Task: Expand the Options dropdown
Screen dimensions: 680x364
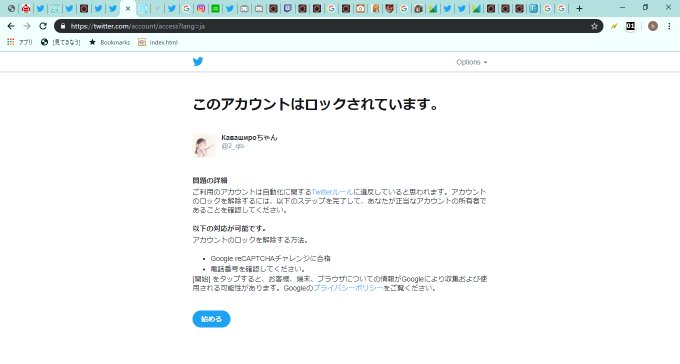Action: tap(472, 62)
